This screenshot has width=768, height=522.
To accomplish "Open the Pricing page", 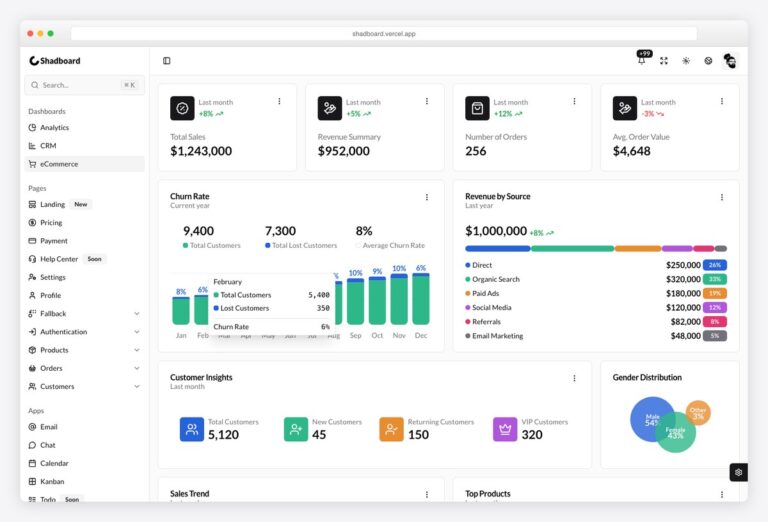I will [x=84, y=222].
